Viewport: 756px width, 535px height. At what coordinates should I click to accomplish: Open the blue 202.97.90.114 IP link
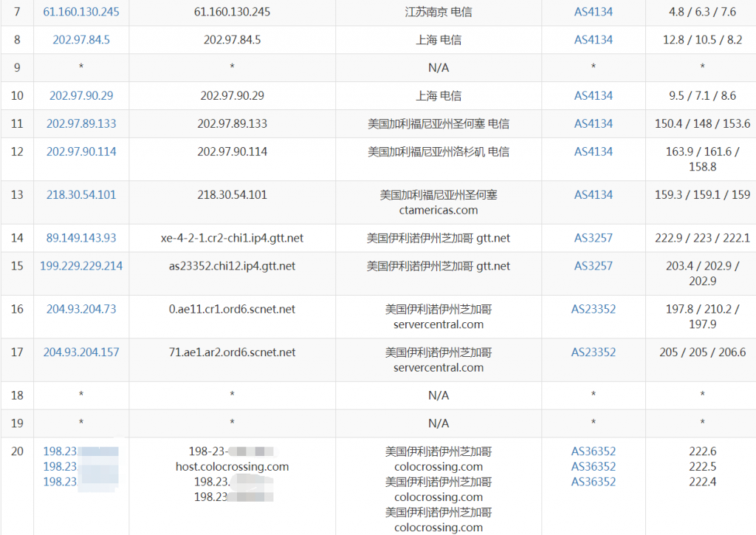click(x=81, y=151)
